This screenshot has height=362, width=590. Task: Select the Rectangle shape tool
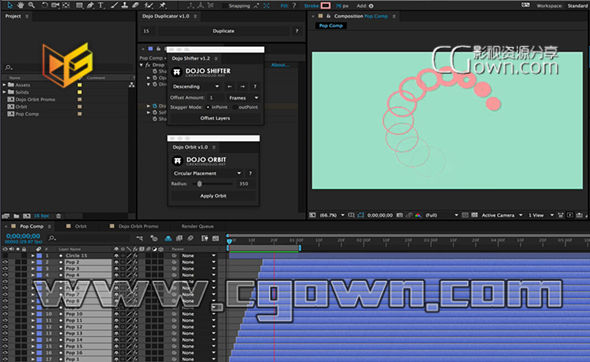click(x=79, y=5)
